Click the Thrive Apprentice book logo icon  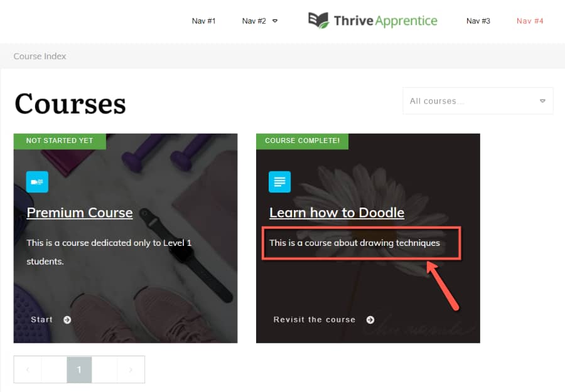(318, 20)
